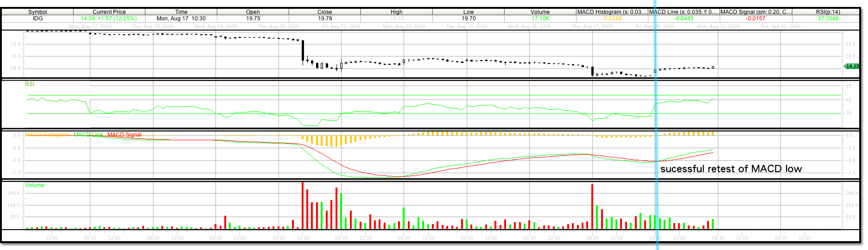Screen dimensions: 868x250
Task: Click the High column header
Action: point(397,12)
